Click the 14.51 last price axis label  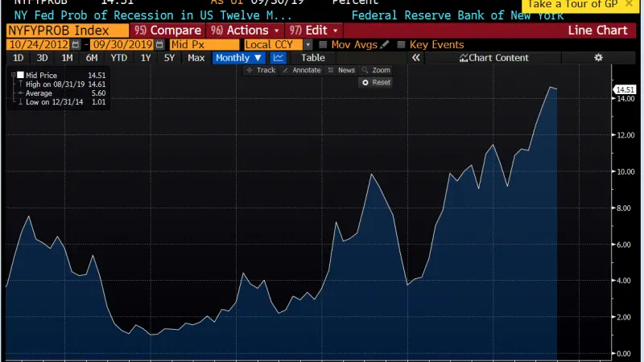click(625, 89)
